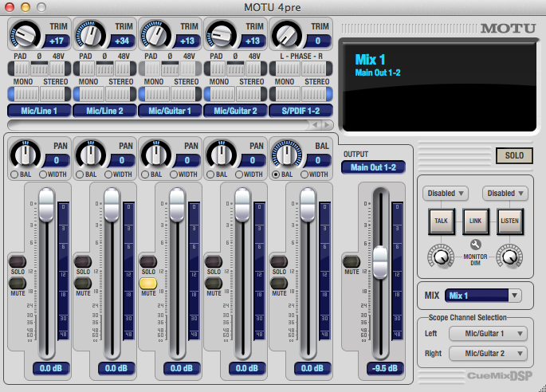The width and height of the screenshot is (546, 392).
Task: Click the TALK button
Action: click(442, 221)
